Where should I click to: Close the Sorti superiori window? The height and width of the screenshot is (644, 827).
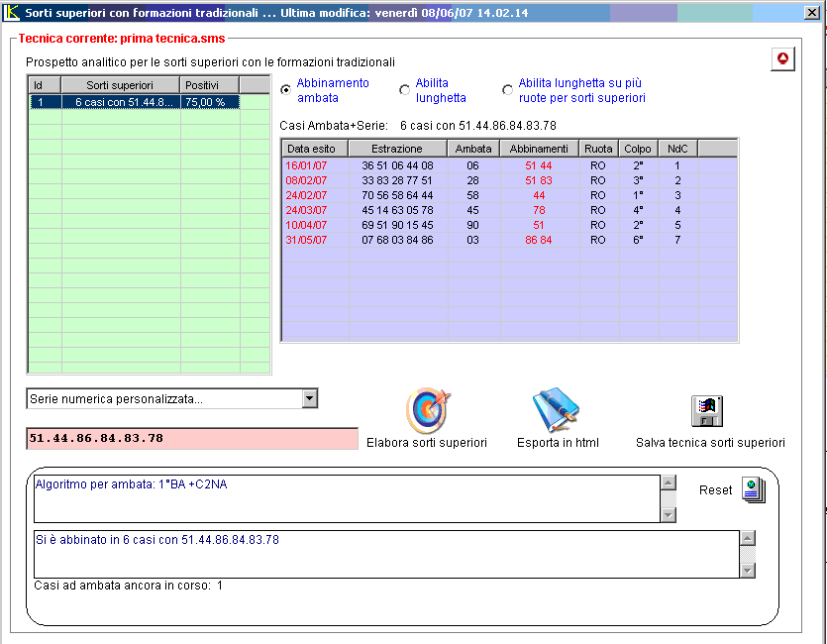pyautogui.click(x=812, y=12)
